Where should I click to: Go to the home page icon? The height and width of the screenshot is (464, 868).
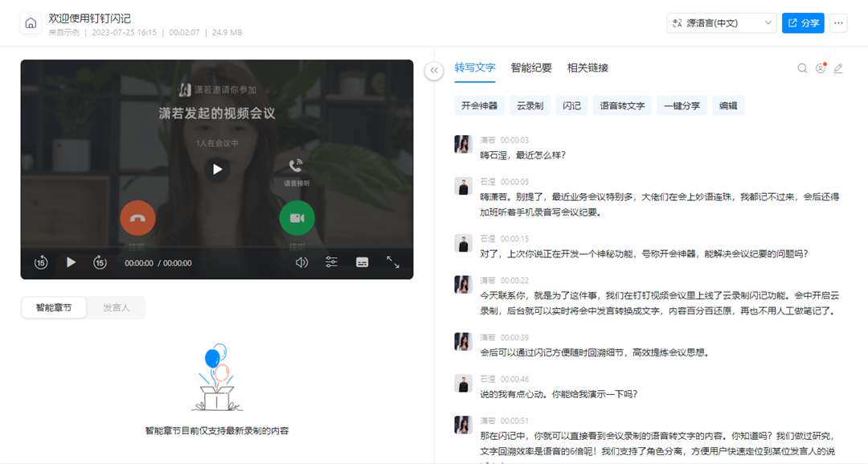click(x=31, y=23)
